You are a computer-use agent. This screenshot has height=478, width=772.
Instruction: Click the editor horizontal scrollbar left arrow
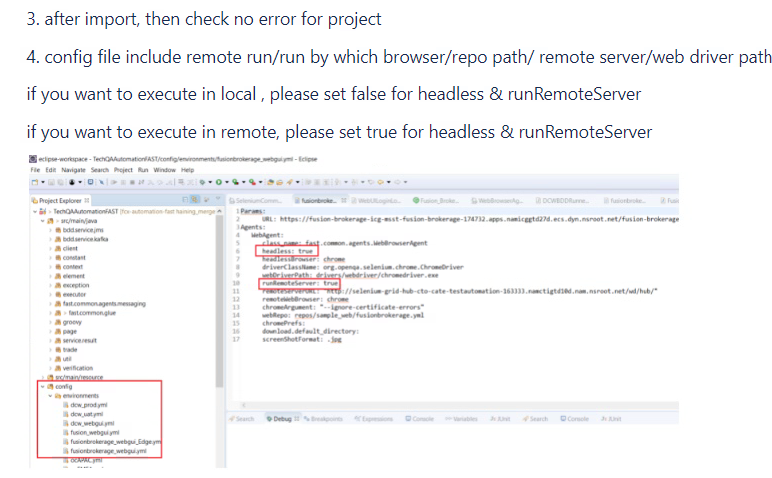[244, 406]
